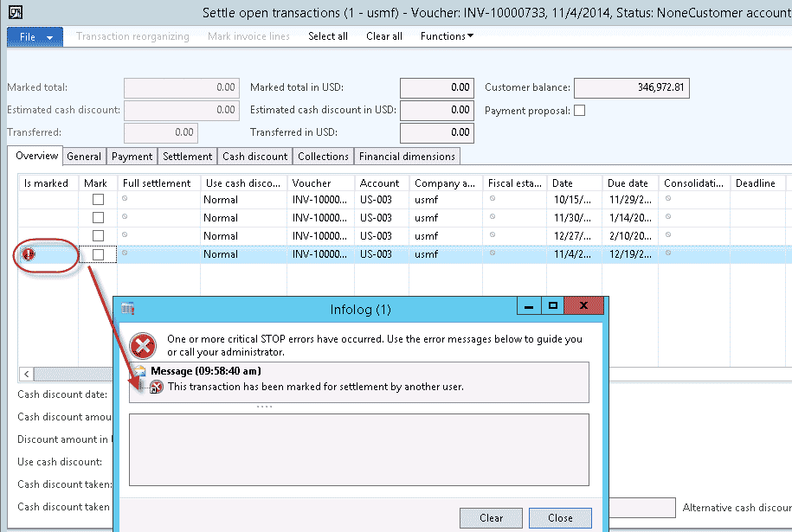Select the message 'This transaction has been marked'
792x532 pixels.
316,388
